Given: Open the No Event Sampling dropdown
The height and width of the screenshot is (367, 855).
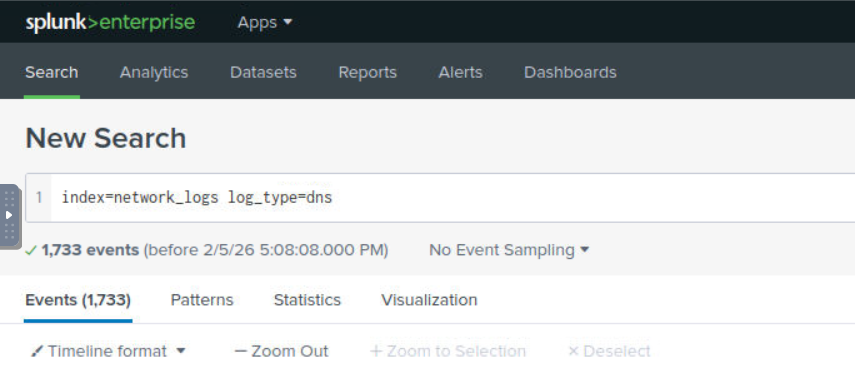Looking at the screenshot, I should 509,250.
